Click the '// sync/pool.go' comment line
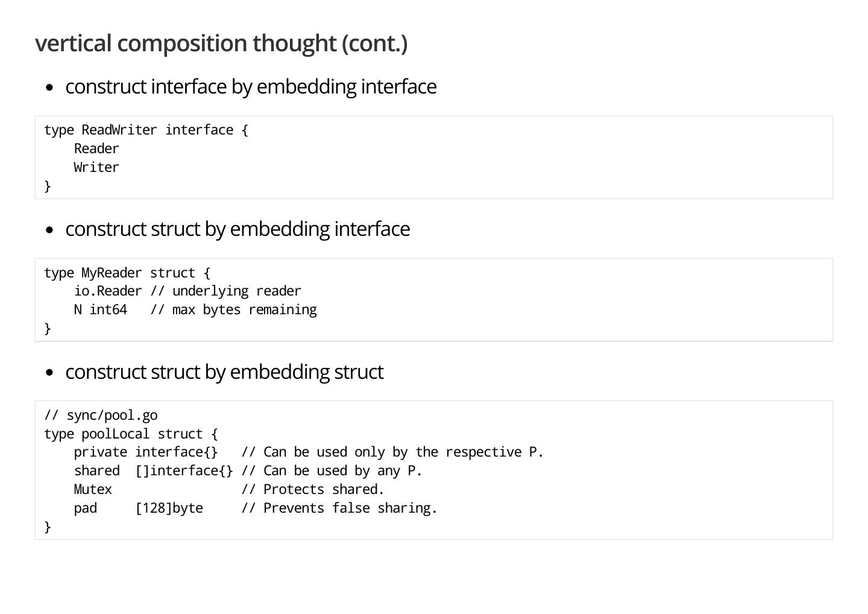This screenshot has width=868, height=614. click(x=101, y=416)
